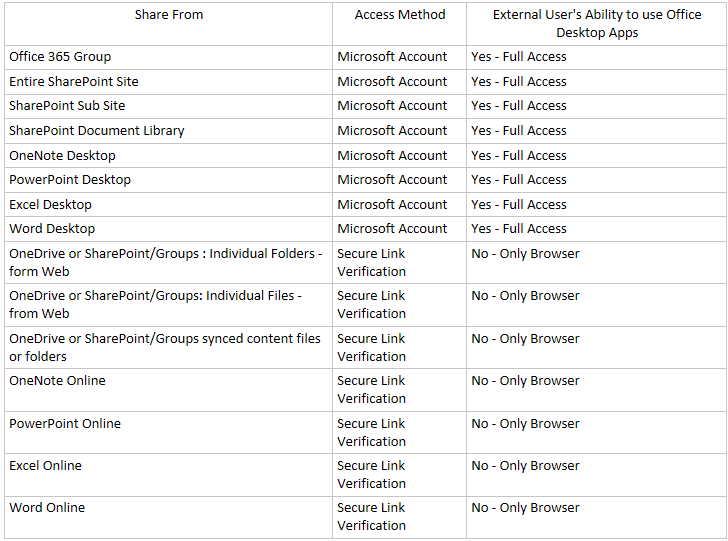Image resolution: width=728 pixels, height=541 pixels.
Task: Select the "PowerPoint Online" cell
Action: click(65, 424)
